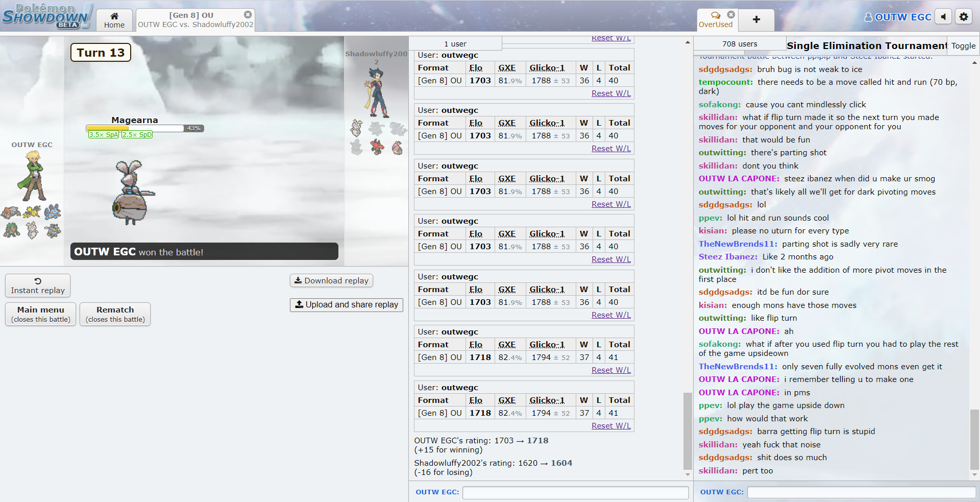Click the Magearna sprite on the field
The image size is (980, 502).
(x=133, y=193)
